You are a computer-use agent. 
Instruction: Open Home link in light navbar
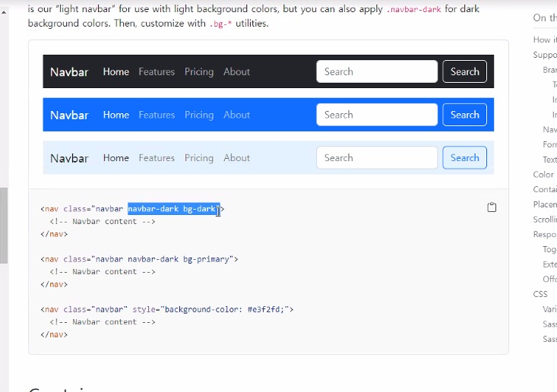pos(116,158)
